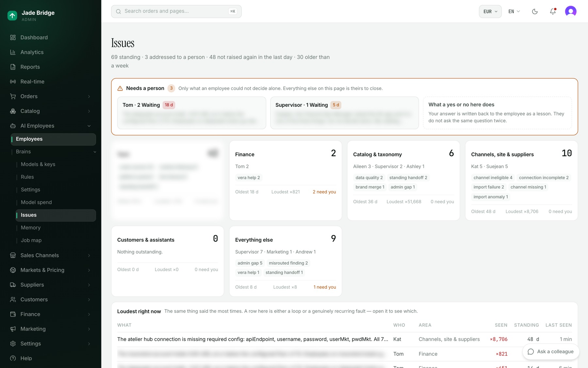The image size is (588, 368).
Task: Open the atelier hub connection row
Action: [x=345, y=340]
